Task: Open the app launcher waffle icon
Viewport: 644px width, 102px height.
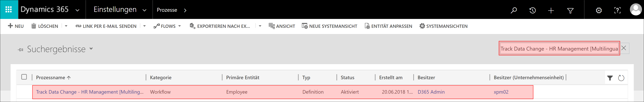Action: [9, 10]
